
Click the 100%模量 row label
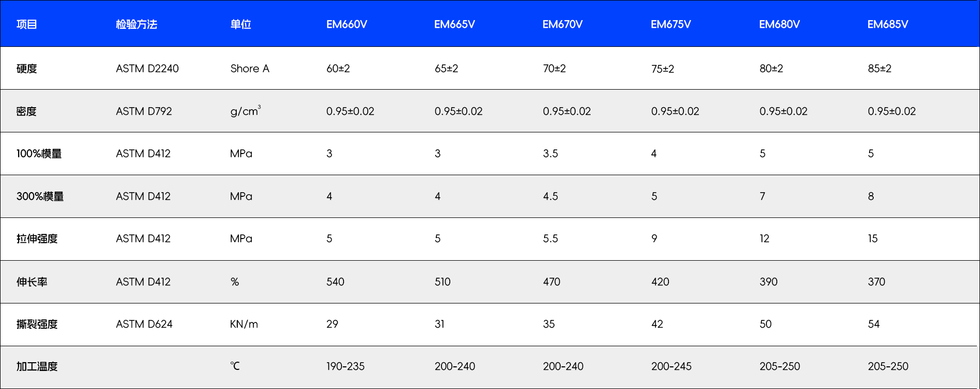pyautogui.click(x=39, y=154)
